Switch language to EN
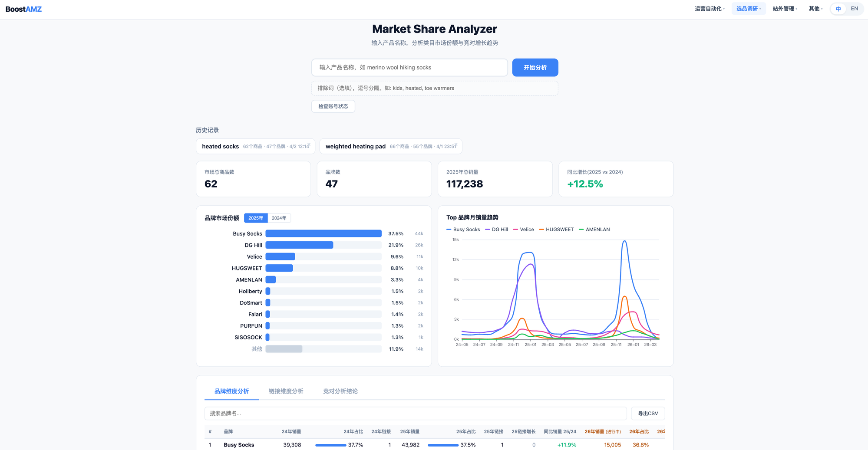Viewport: 868px width, 450px height. [854, 9]
